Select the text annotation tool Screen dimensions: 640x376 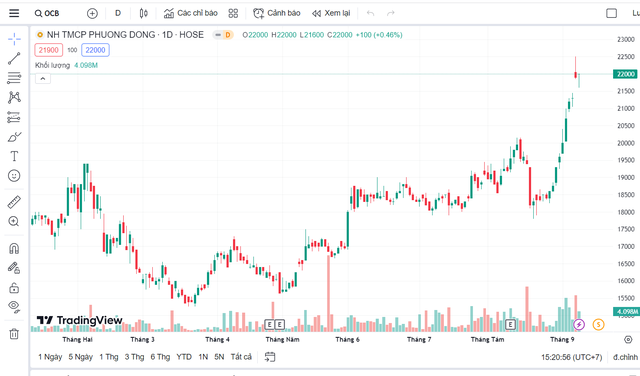(14, 156)
